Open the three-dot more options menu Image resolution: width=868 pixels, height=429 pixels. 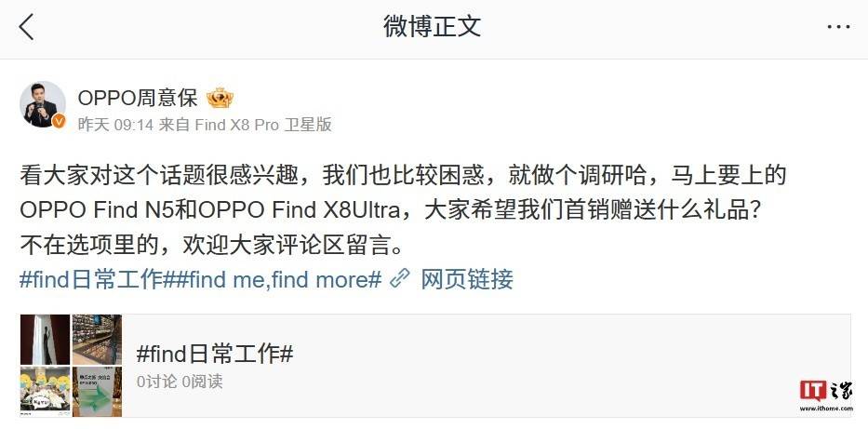[x=838, y=27]
